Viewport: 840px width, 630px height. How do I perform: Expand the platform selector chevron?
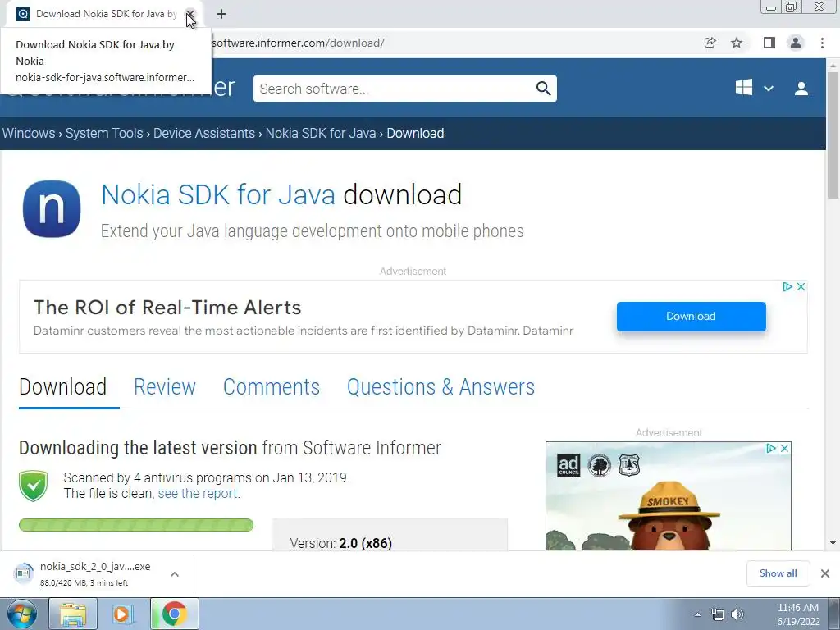(x=768, y=89)
